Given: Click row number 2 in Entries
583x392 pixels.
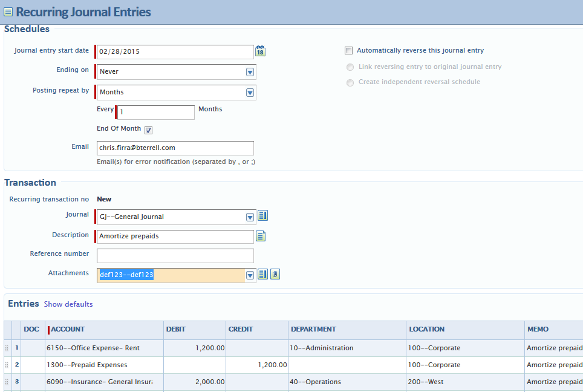Looking at the screenshot, I should click(17, 365).
